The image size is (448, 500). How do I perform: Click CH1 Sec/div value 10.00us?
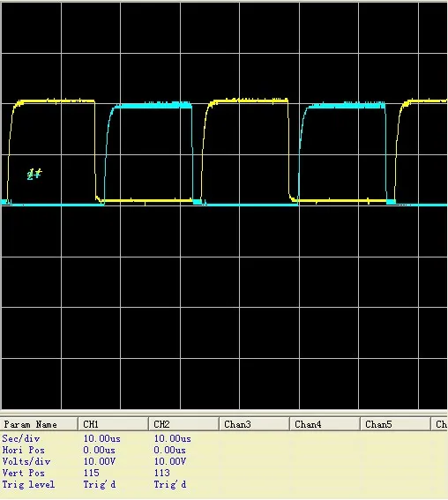(x=102, y=439)
